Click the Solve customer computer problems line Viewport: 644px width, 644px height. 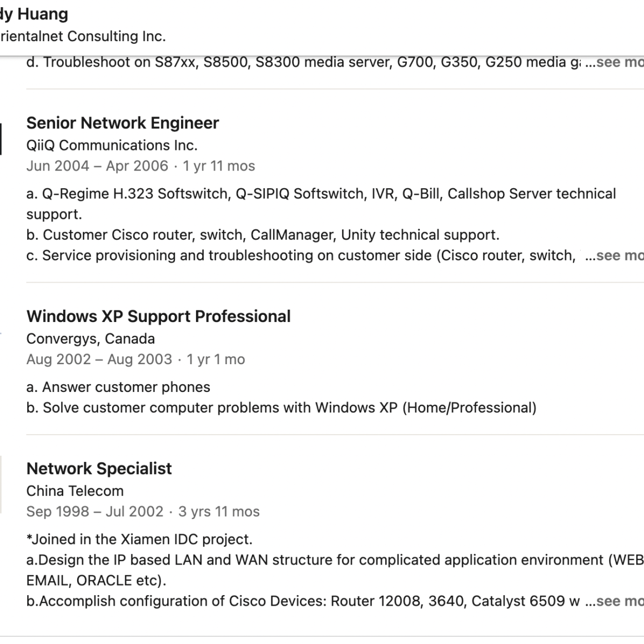(x=281, y=407)
